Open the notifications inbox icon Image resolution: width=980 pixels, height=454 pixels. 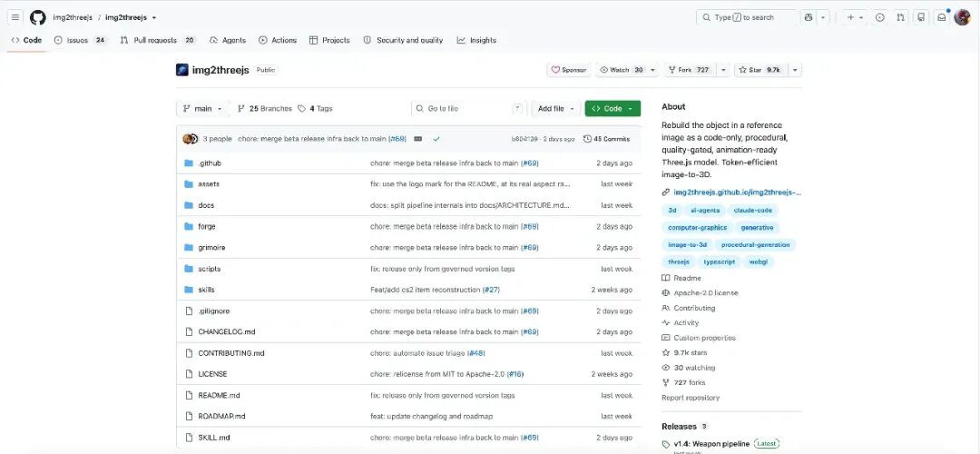[941, 17]
